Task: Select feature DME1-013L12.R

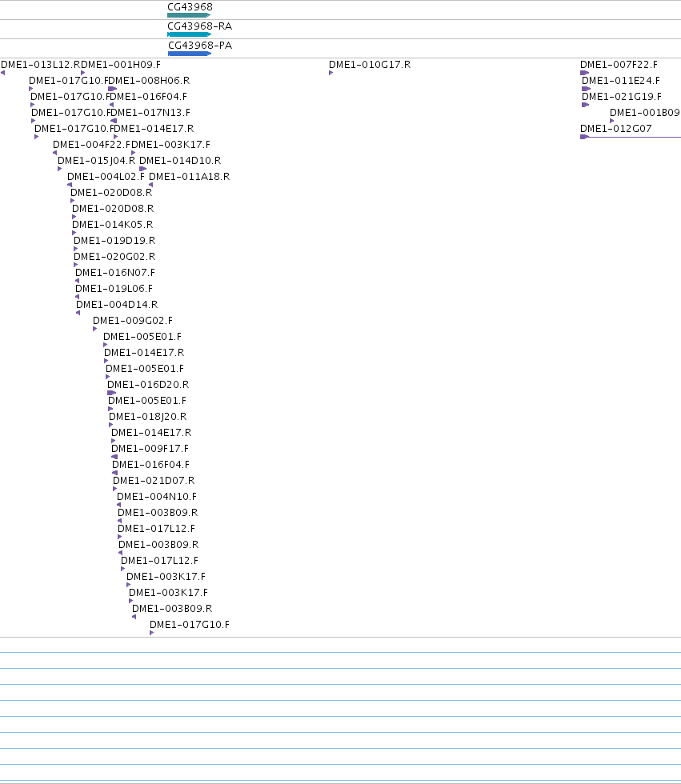Action: tap(40, 65)
